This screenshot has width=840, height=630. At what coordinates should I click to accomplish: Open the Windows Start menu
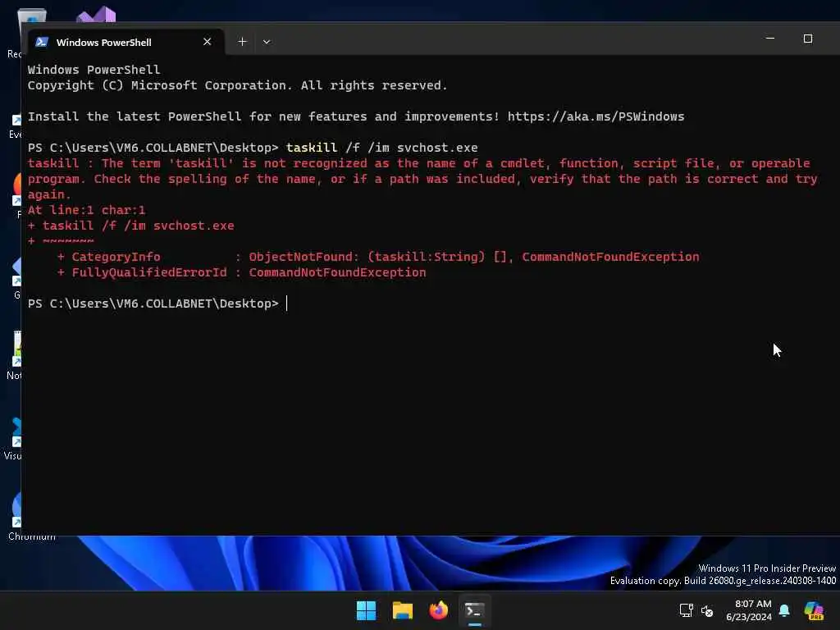pyautogui.click(x=367, y=610)
